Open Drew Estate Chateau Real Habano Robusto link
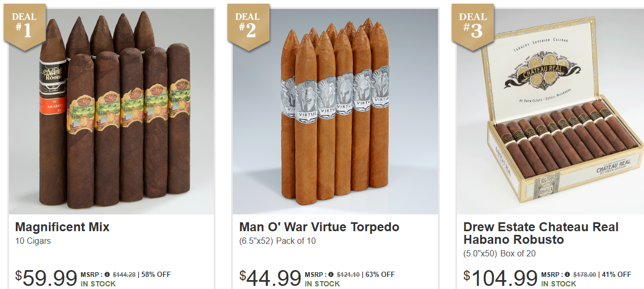644x289 pixels. [541, 233]
